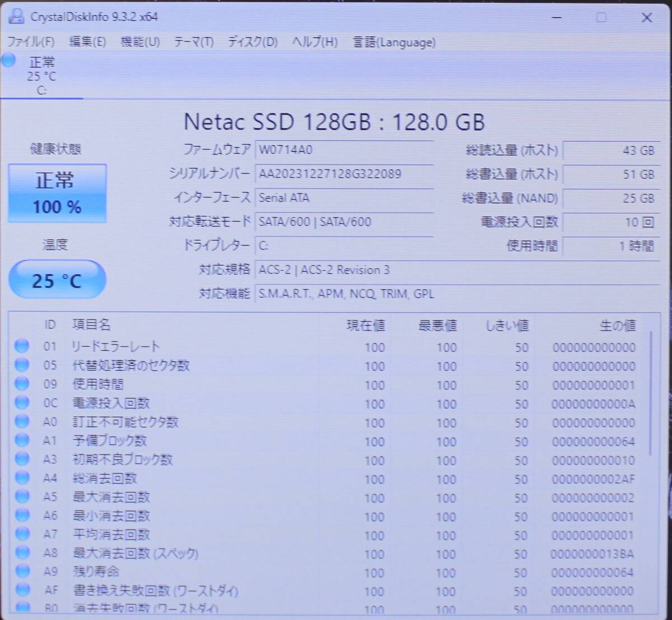This screenshot has width=672, height=620.
Task: Click the status circle of row A9 残り寿命
Action: (22, 571)
